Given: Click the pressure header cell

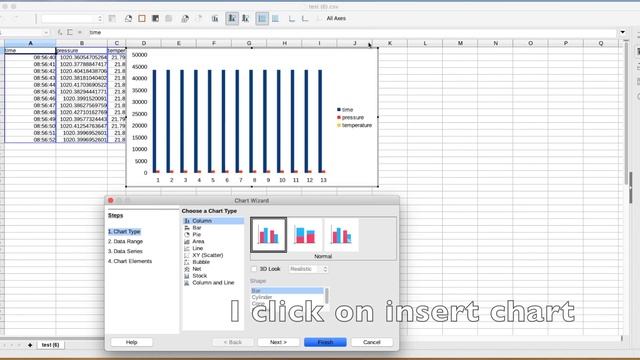Looking at the screenshot, I should [82, 51].
